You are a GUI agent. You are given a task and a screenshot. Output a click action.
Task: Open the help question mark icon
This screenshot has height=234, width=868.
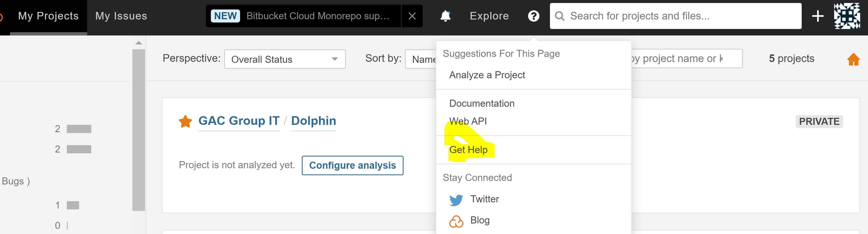click(x=533, y=16)
